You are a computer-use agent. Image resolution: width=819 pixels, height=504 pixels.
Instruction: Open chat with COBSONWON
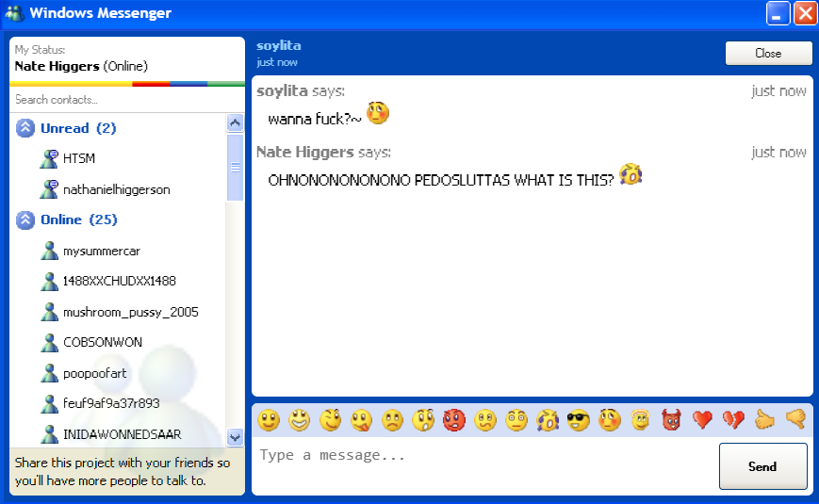[118, 343]
